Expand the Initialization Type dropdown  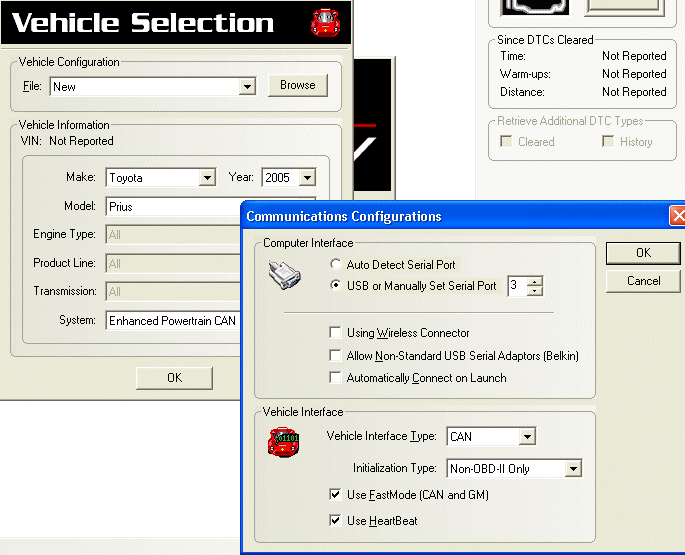coord(573,469)
